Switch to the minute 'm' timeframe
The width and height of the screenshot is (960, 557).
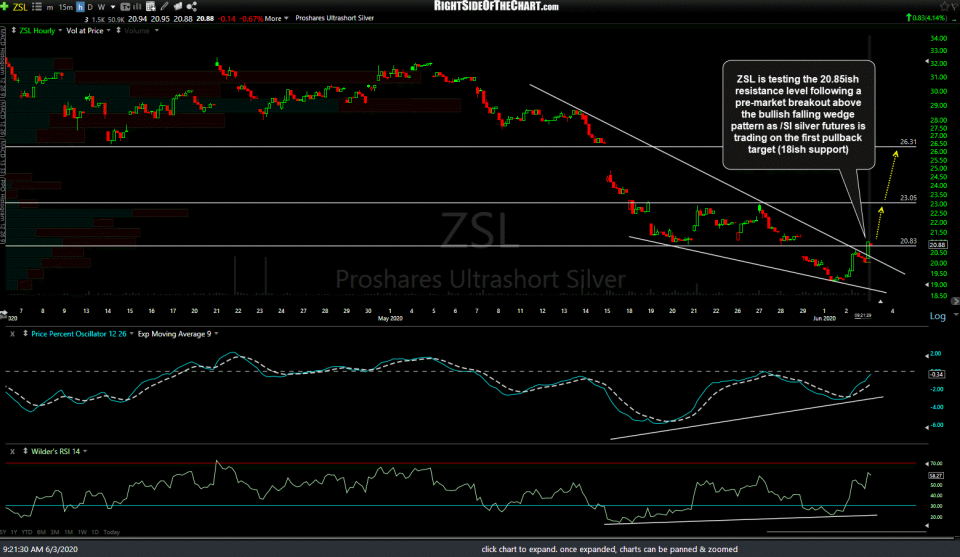click(50, 7)
